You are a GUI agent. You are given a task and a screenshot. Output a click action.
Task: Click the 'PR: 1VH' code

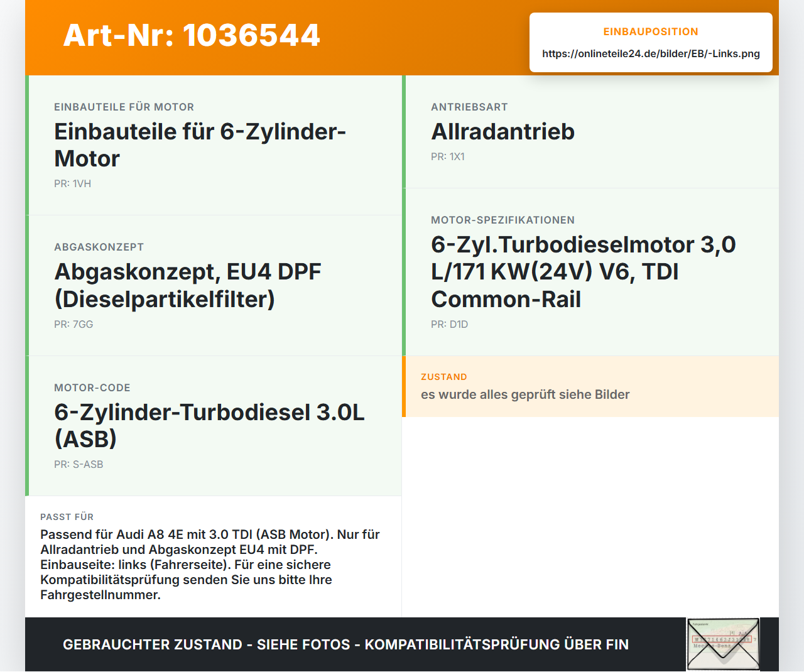tap(73, 183)
